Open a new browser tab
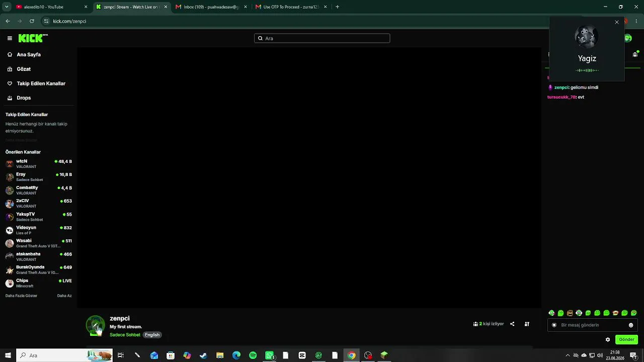The width and height of the screenshot is (644, 362). pyautogui.click(x=337, y=7)
